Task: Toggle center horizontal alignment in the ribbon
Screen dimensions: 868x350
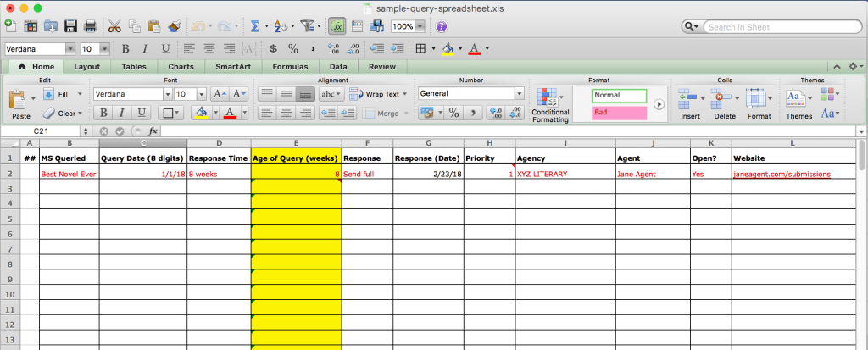Action: pyautogui.click(x=287, y=113)
